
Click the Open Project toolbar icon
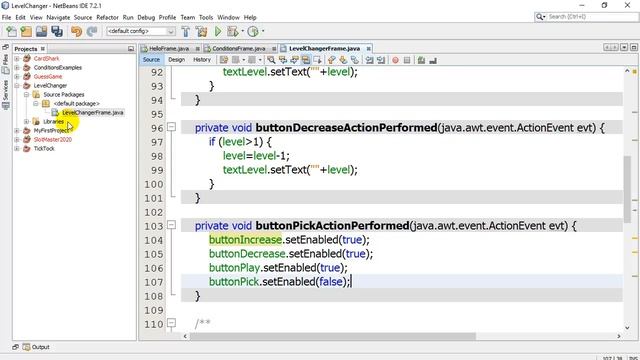click(41, 31)
